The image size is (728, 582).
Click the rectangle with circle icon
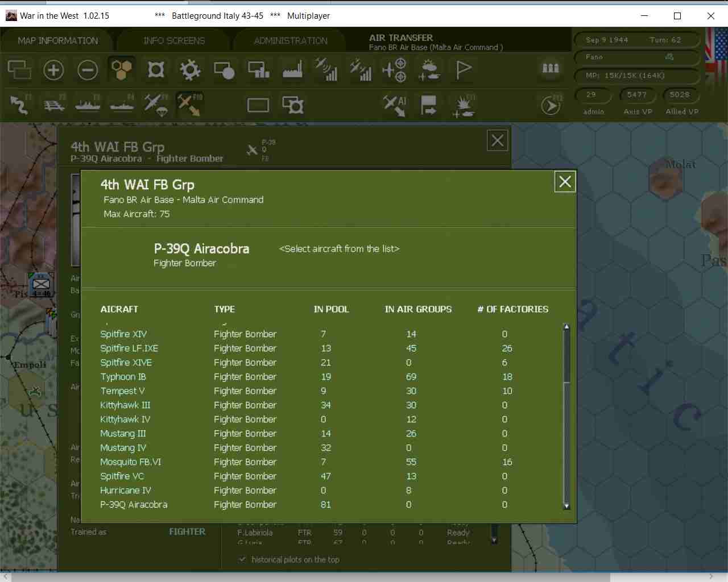tap(224, 70)
